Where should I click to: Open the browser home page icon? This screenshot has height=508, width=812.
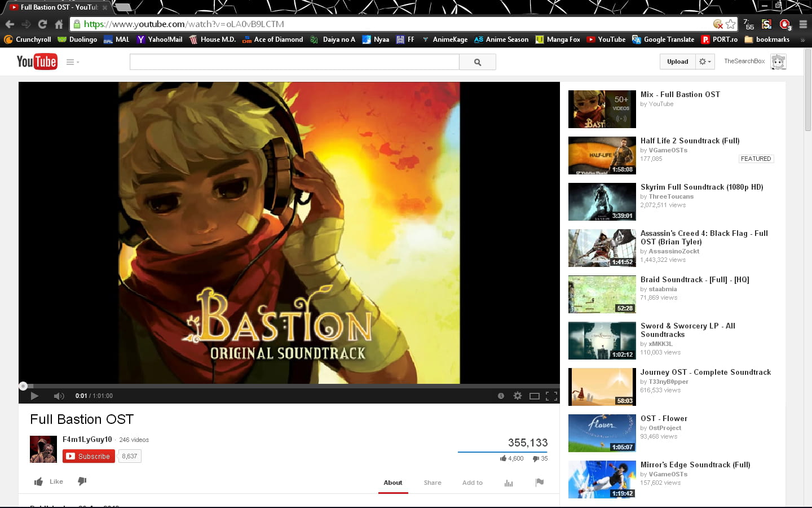coord(59,24)
